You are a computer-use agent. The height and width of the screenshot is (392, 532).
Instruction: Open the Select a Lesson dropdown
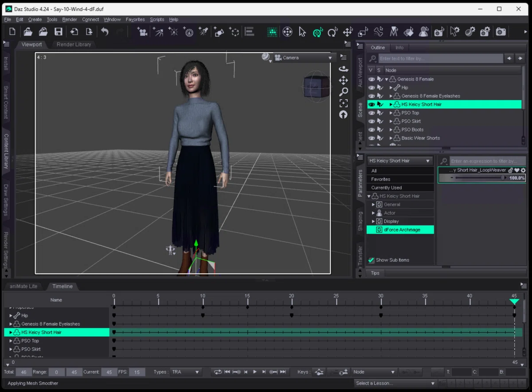click(395, 383)
